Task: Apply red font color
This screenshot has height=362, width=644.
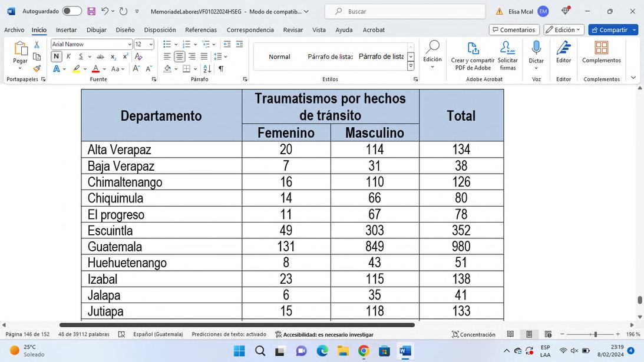Action: click(95, 68)
